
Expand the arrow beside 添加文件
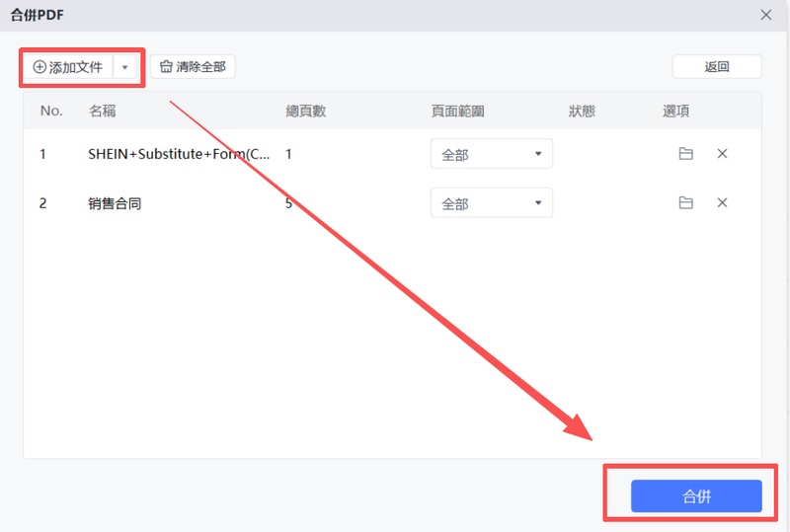(x=124, y=67)
